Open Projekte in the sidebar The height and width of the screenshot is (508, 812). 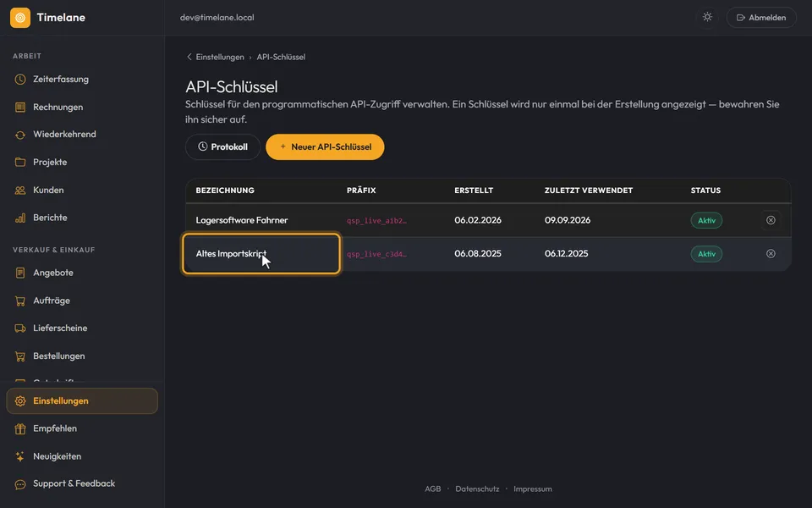82,163
